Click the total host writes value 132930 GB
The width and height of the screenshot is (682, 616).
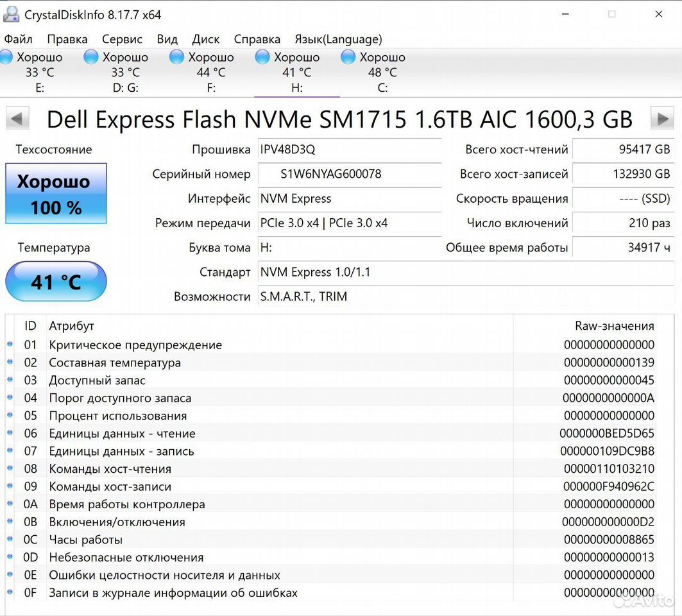pos(623,174)
